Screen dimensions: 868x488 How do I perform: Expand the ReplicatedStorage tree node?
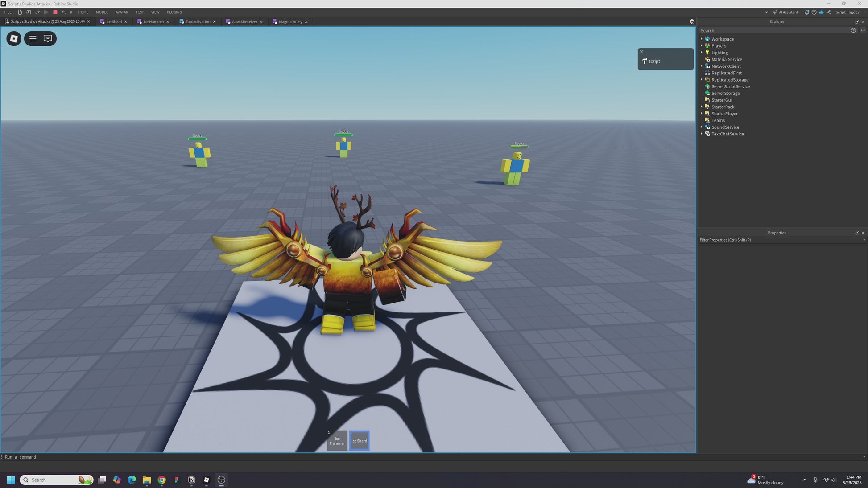(x=701, y=80)
